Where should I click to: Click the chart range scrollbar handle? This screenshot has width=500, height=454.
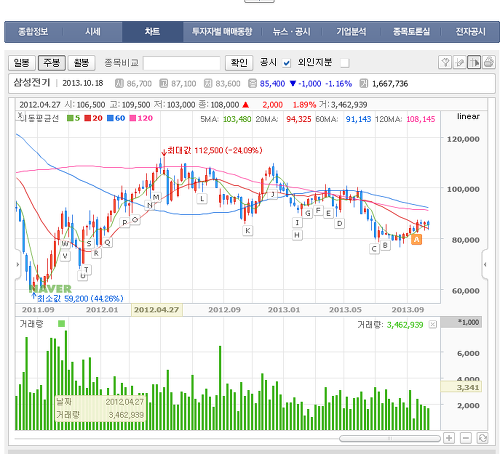tap(390, 438)
